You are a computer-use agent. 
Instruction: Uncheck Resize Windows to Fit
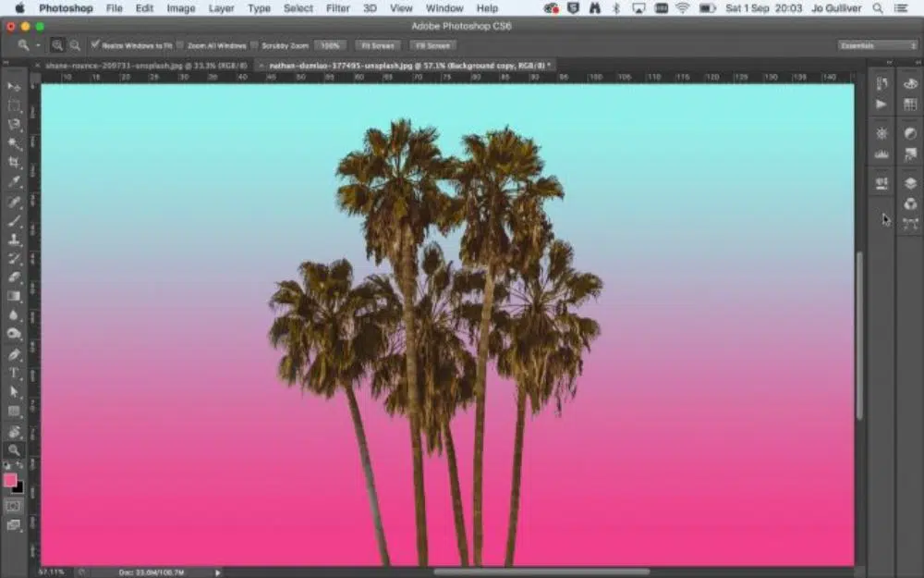[x=95, y=44]
